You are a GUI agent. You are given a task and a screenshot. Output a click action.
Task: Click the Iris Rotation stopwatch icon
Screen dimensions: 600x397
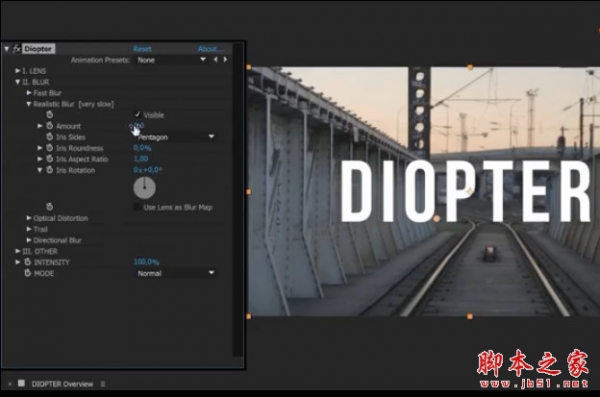click(x=49, y=170)
